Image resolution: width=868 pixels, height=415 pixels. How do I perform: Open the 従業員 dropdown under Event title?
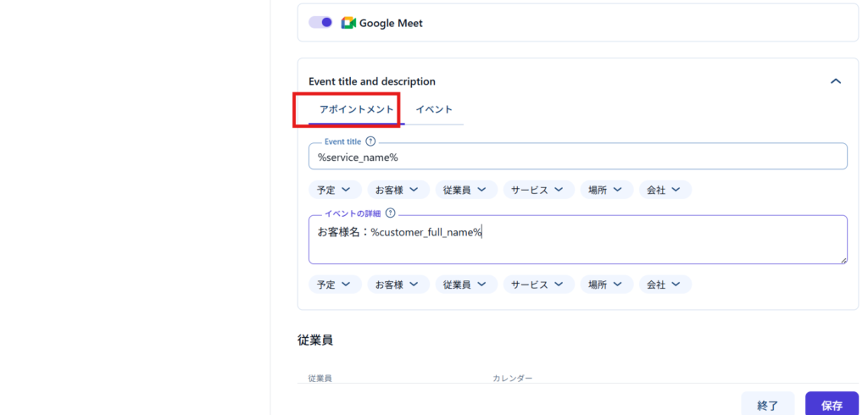click(465, 191)
